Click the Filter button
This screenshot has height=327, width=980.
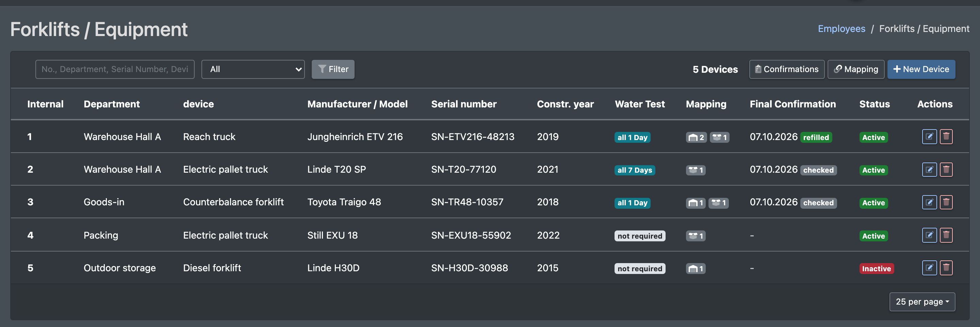pos(333,69)
